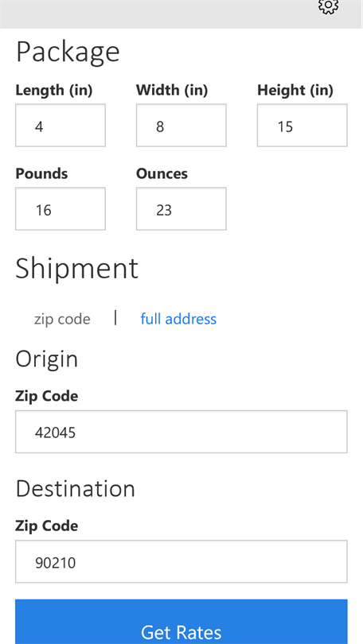Click the Length (in) label

coord(54,91)
